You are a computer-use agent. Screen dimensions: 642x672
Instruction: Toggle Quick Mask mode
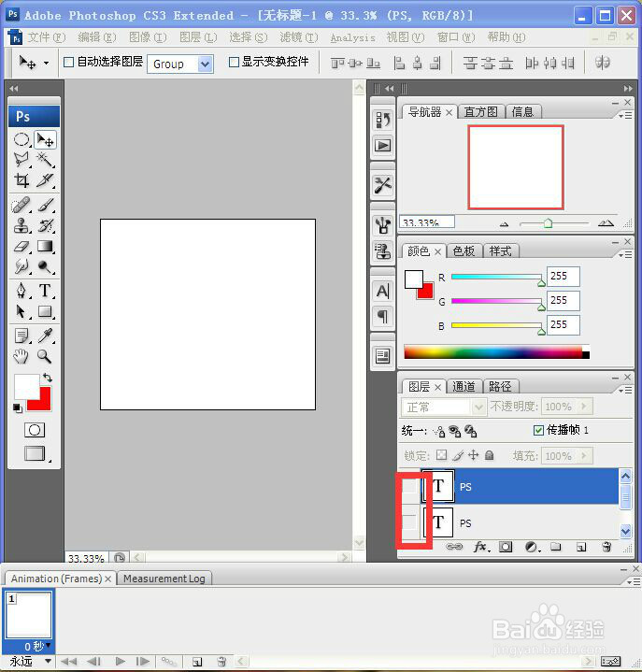coord(35,430)
